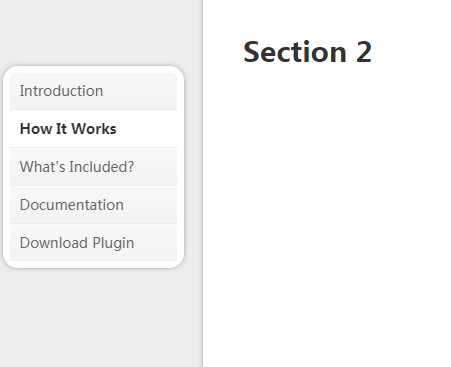Choose Download Plugin in the navigation panel
Image resolution: width=451 pixels, height=367 pixels.
coord(93,243)
